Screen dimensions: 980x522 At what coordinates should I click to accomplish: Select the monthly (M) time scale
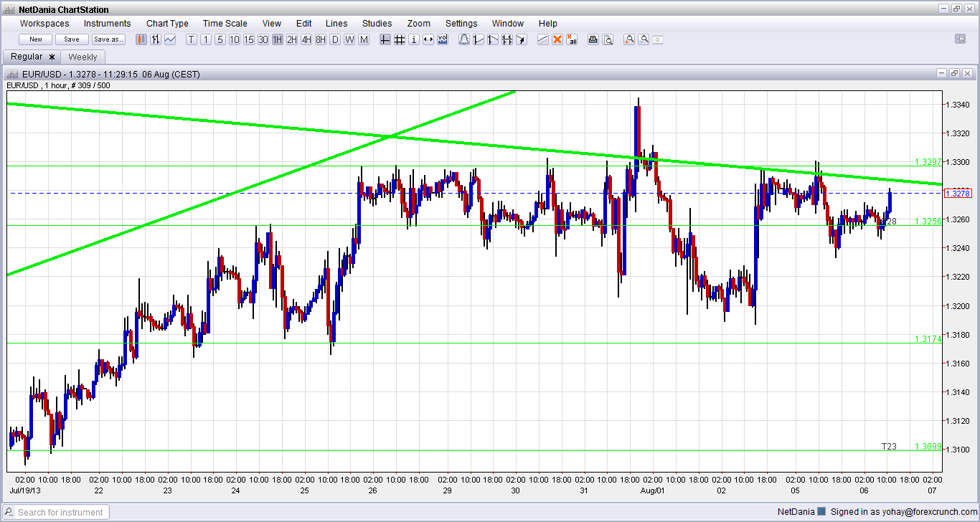[364, 39]
